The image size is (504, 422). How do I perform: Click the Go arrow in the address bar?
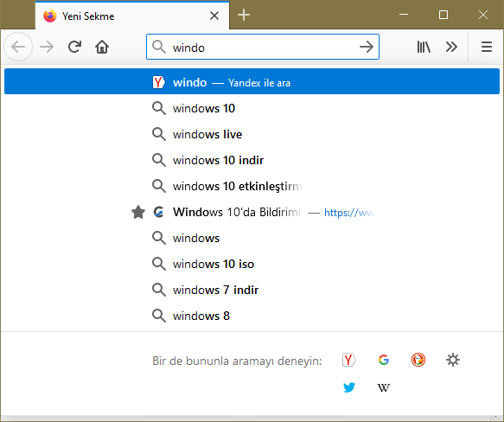click(x=367, y=47)
